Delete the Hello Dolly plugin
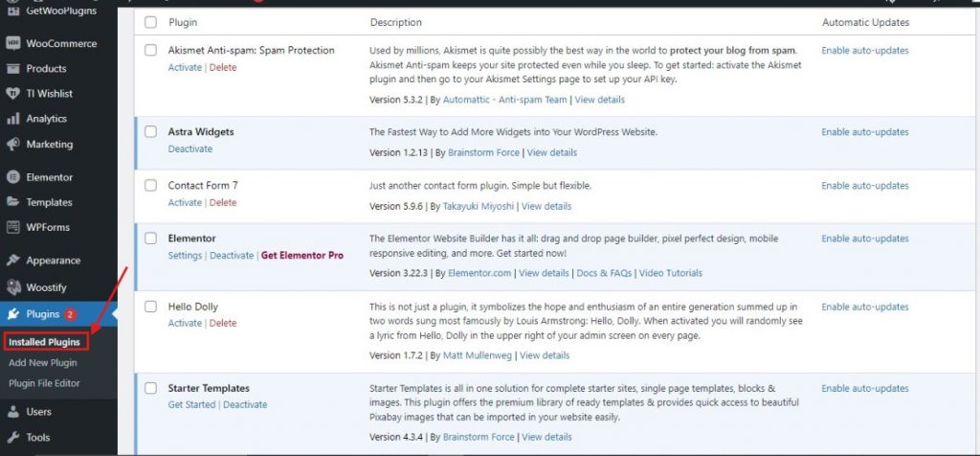The height and width of the screenshot is (456, 980). [223, 324]
